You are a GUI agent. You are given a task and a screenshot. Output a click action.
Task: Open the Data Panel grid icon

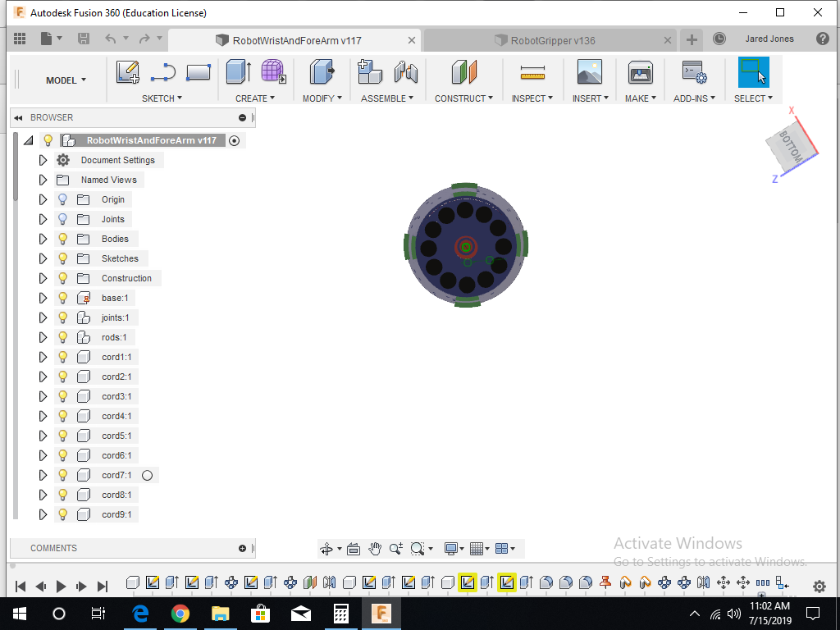(20, 39)
